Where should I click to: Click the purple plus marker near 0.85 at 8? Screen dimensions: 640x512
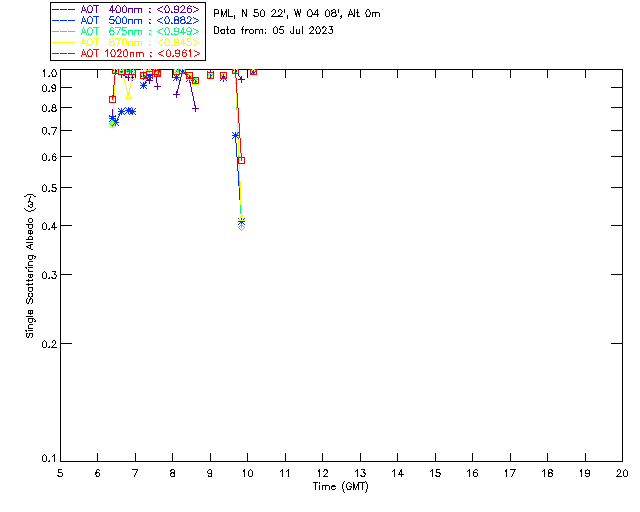click(x=176, y=94)
